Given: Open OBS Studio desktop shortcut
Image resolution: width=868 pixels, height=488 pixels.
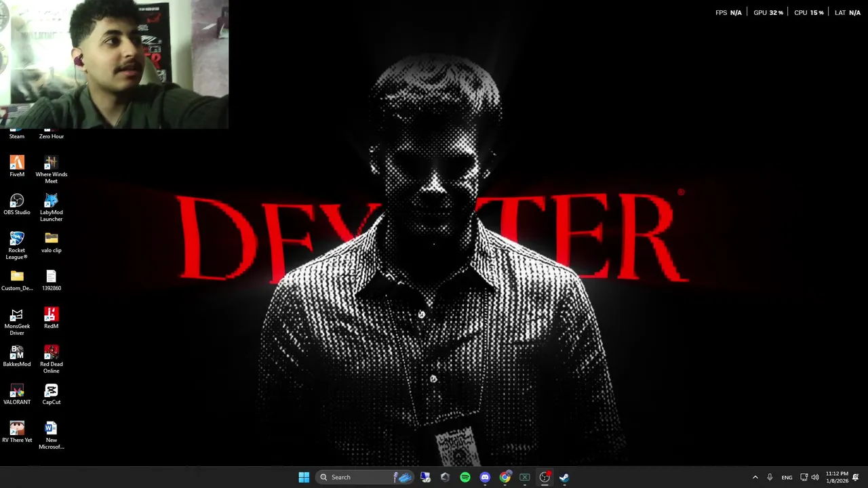Looking at the screenshot, I should point(17,205).
